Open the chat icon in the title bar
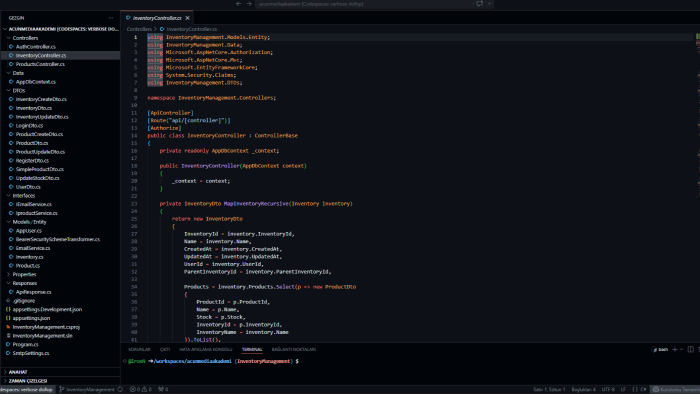 479,4
